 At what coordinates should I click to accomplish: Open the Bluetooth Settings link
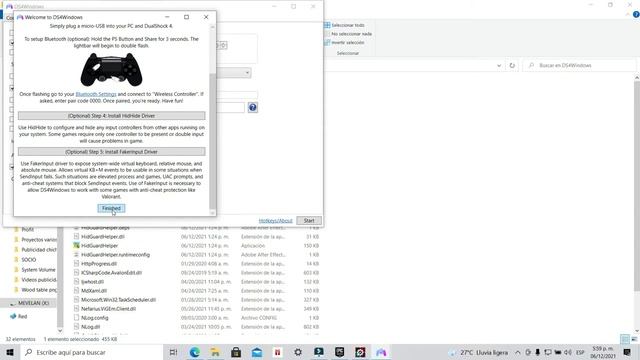tap(96, 94)
